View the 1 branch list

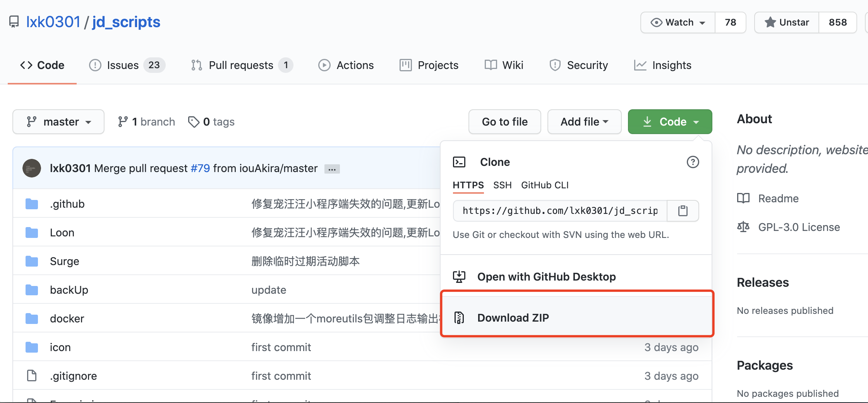point(146,122)
